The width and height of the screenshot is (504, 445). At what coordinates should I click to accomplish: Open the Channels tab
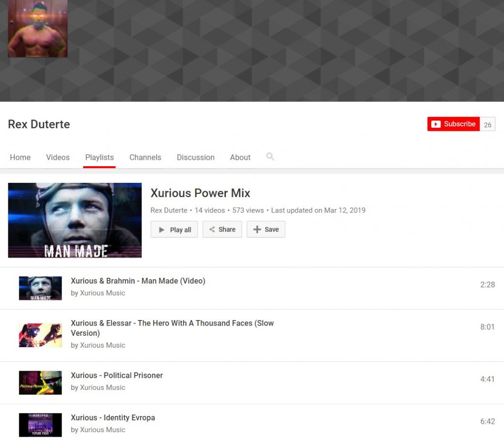145,157
